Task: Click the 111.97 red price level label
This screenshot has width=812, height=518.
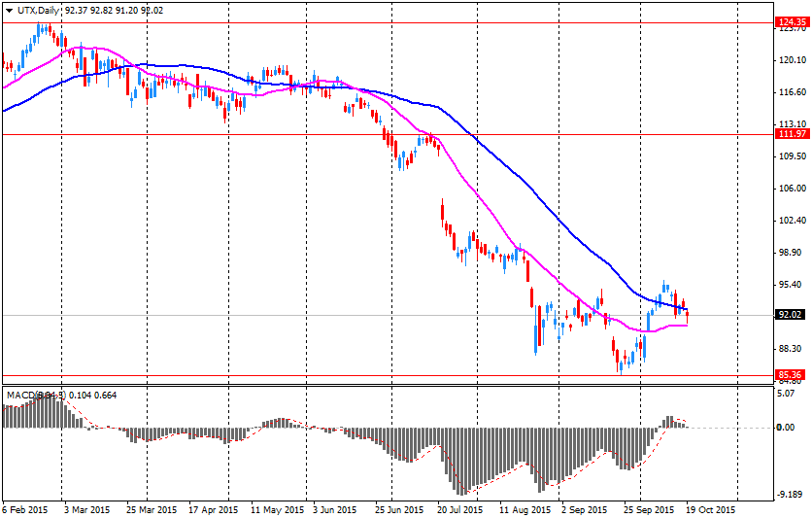Action: [792, 134]
